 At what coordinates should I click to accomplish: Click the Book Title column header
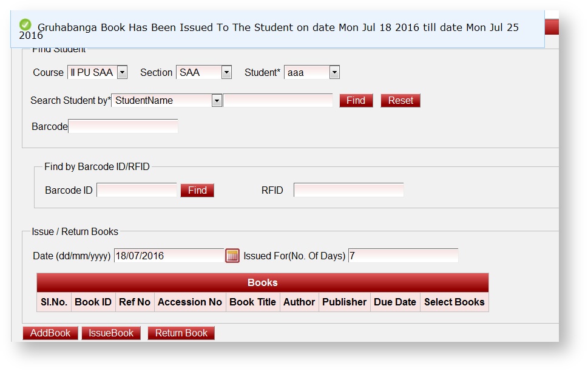252,302
